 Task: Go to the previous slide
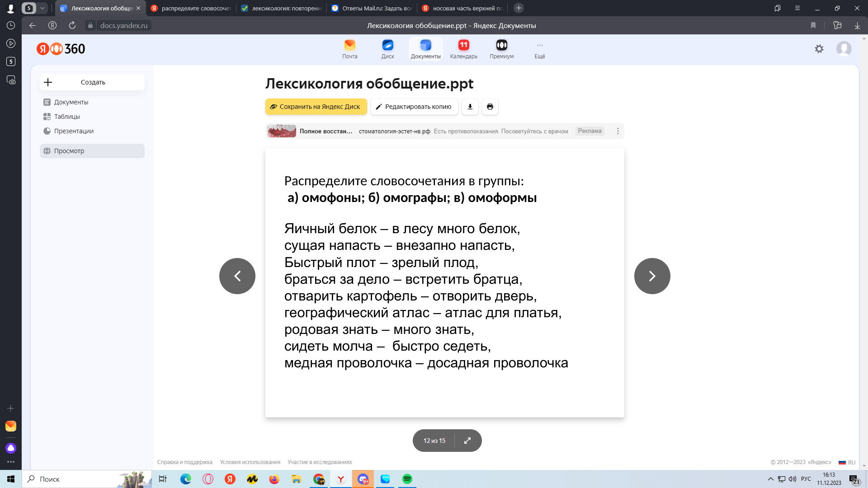coord(237,276)
